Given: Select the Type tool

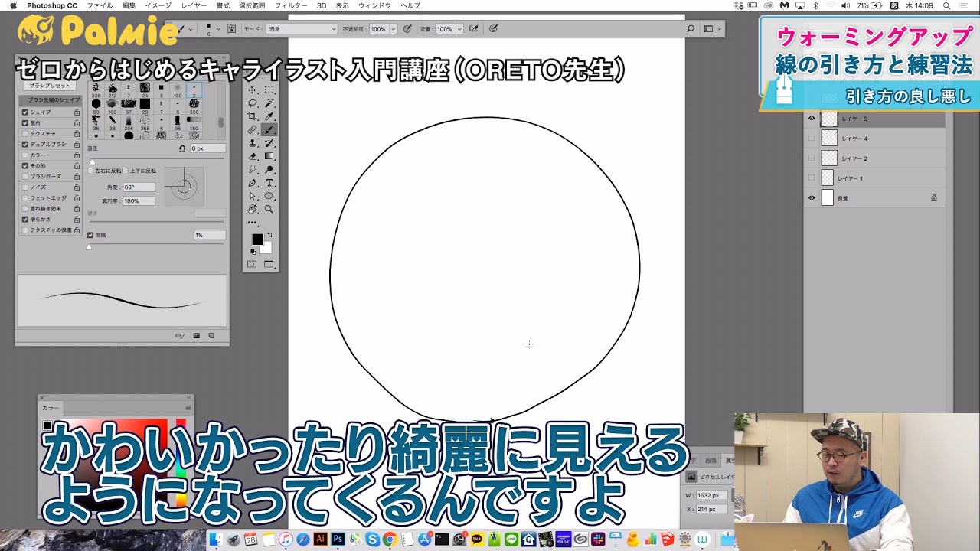Looking at the screenshot, I should click(x=269, y=183).
